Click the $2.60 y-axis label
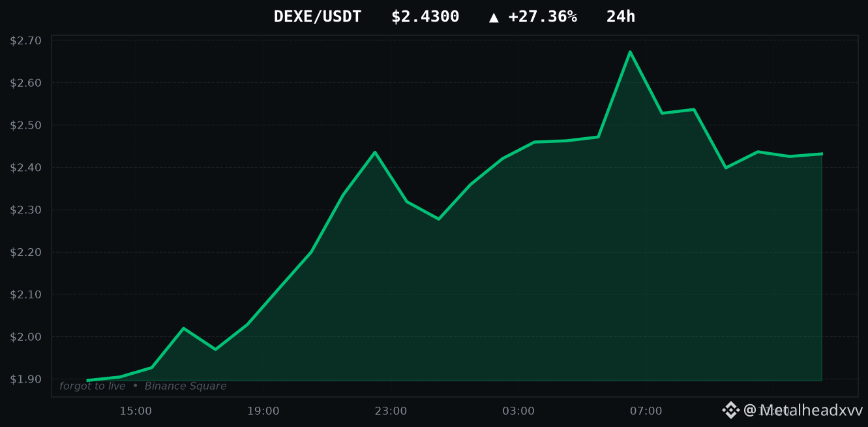Viewport: 868px width, 427px height. pyautogui.click(x=26, y=83)
